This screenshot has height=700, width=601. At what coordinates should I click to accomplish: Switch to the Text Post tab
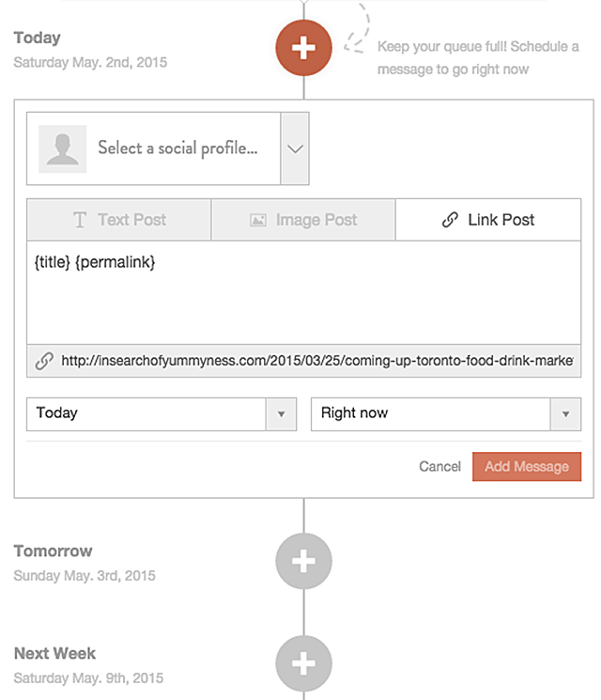coord(119,220)
